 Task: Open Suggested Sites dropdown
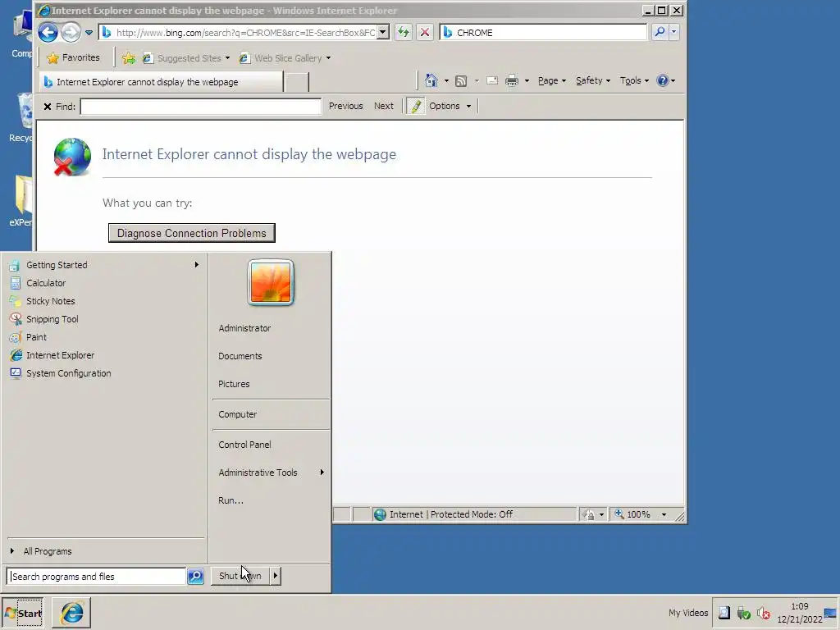click(x=186, y=58)
